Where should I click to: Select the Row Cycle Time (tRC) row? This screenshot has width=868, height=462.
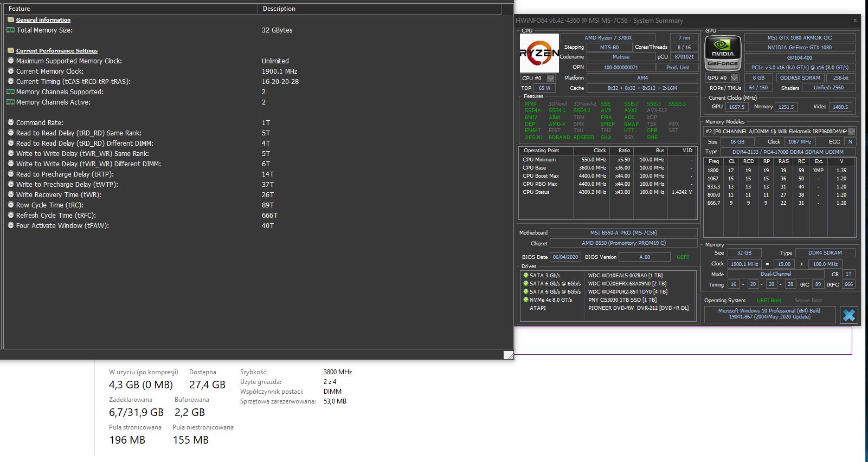pyautogui.click(x=258, y=205)
